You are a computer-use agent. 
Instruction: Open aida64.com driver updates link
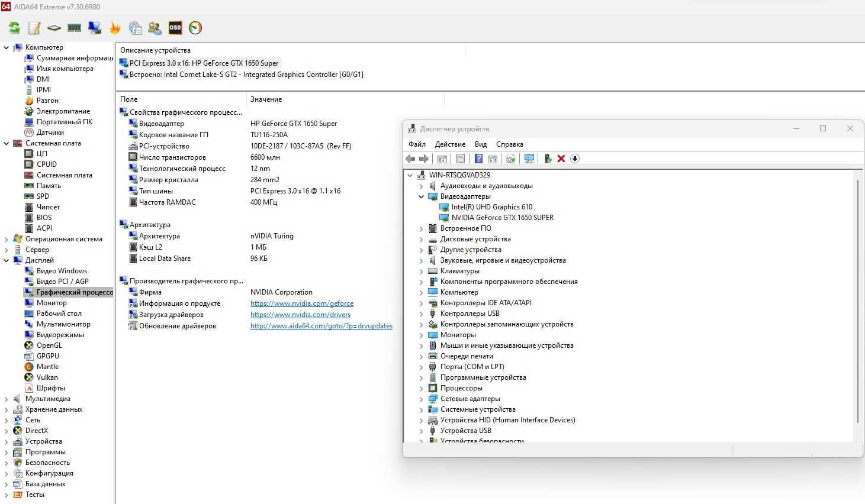click(321, 326)
